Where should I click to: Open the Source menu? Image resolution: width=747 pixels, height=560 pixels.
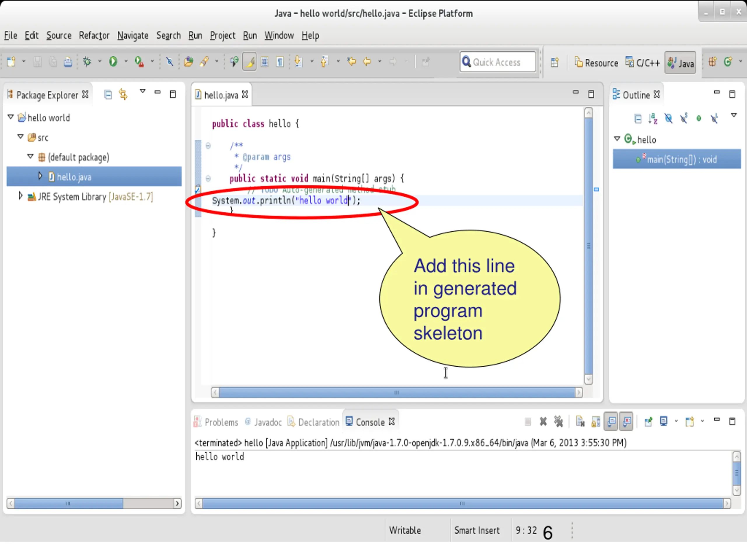[x=59, y=36]
